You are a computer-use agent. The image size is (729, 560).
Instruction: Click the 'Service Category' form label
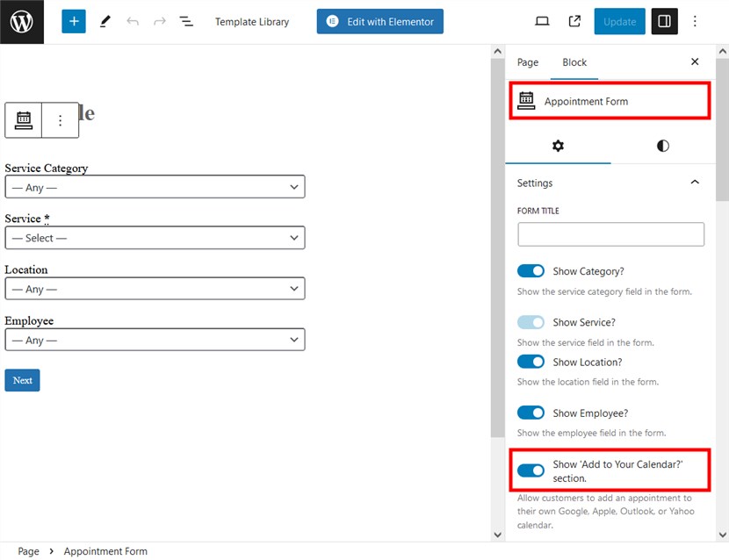46,169
